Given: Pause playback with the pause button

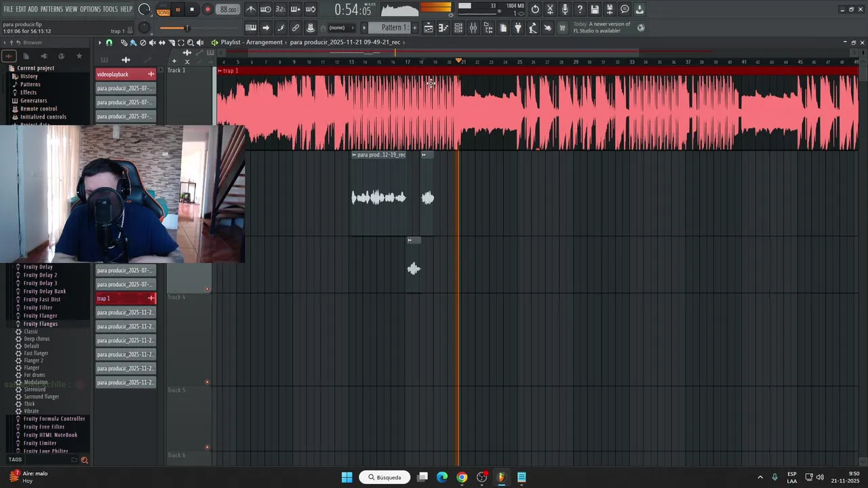Looking at the screenshot, I should 178,9.
